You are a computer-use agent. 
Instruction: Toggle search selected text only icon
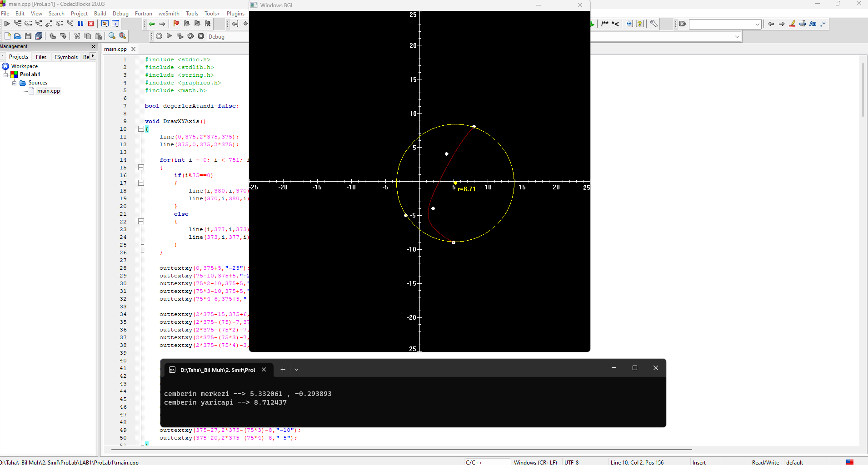coord(803,24)
